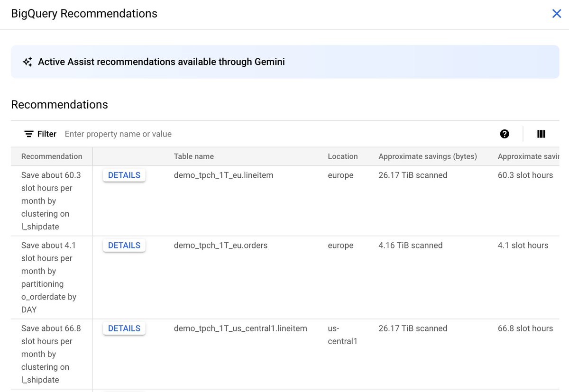
Task: Click the Gemini sparkle icon in the banner
Action: click(x=27, y=61)
